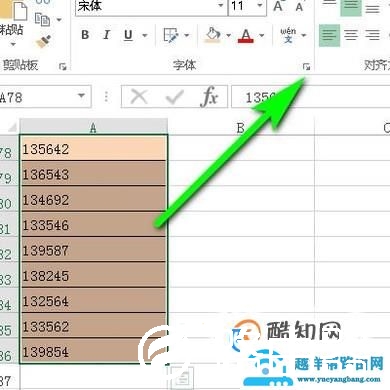This screenshot has height=390, width=390.
Task: Open font size dropdown arrow
Action: pos(260,5)
